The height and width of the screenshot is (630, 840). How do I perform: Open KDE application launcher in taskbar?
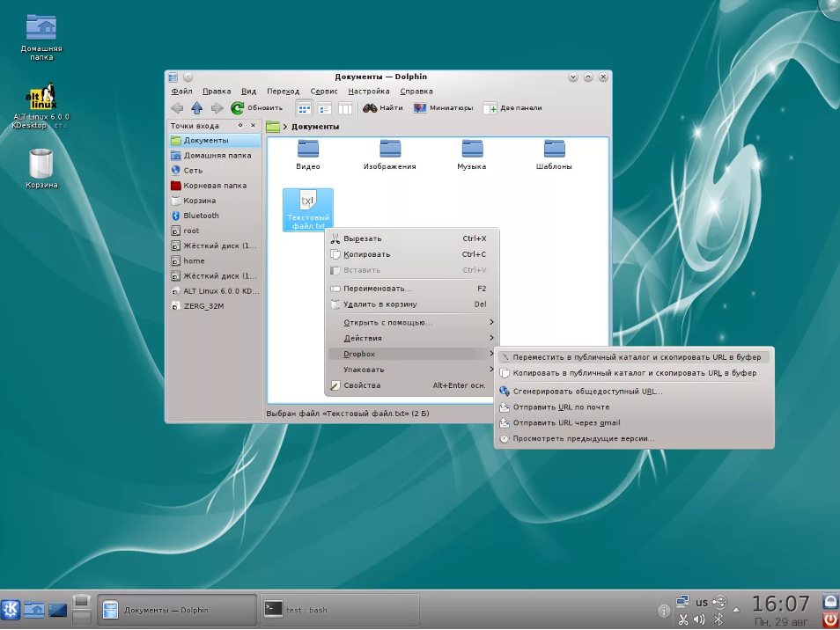point(11,609)
